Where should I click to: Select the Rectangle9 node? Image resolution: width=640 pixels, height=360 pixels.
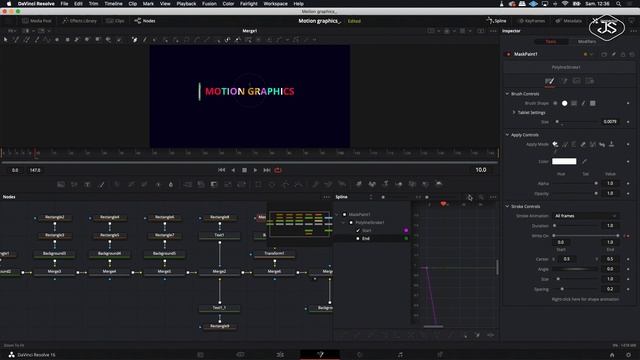point(220,326)
